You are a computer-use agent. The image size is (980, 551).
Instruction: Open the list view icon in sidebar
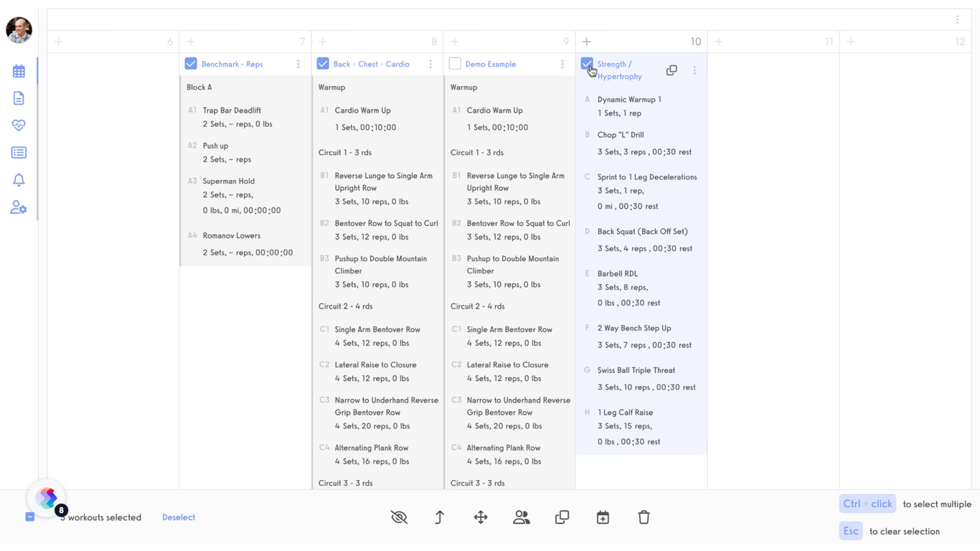pos(19,153)
